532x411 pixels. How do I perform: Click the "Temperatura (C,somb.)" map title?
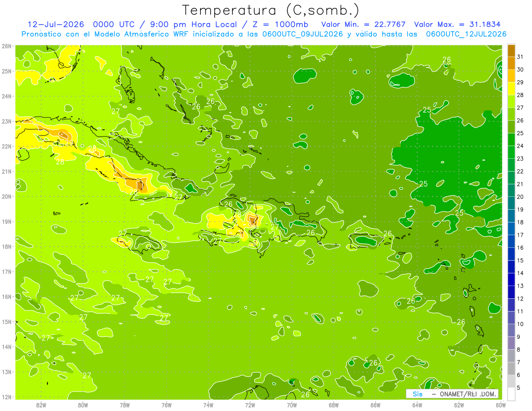271,11
